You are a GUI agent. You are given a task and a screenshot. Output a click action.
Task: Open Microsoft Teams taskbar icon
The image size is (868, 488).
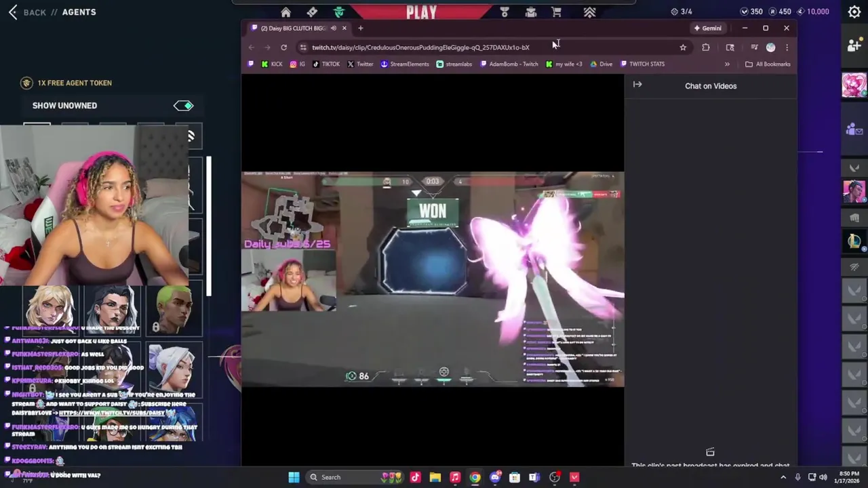tap(534, 477)
